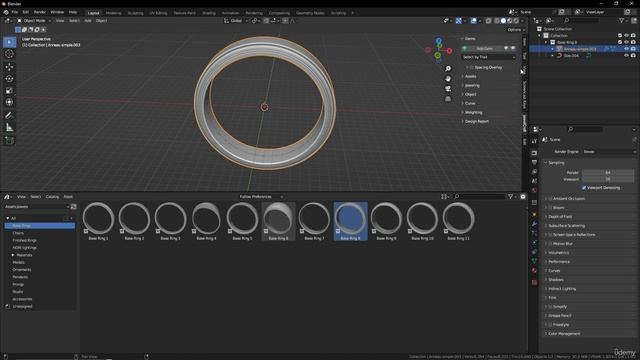This screenshot has width=640, height=360.
Task: Select Unassigned catalog
Action: click(22, 307)
